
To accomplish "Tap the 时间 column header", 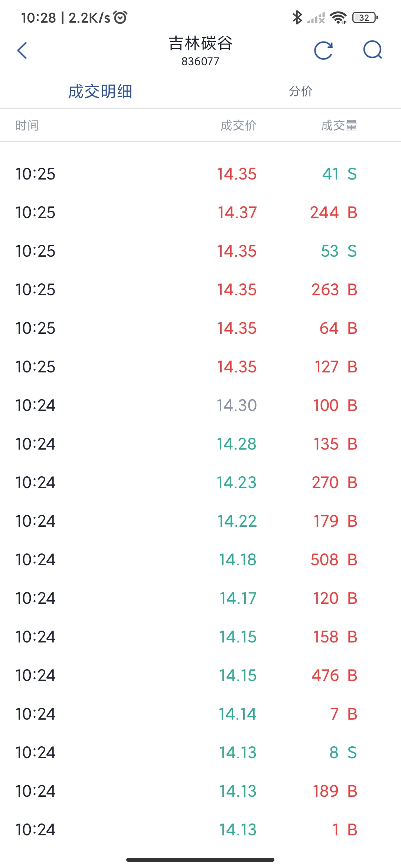I will pyautogui.click(x=27, y=125).
